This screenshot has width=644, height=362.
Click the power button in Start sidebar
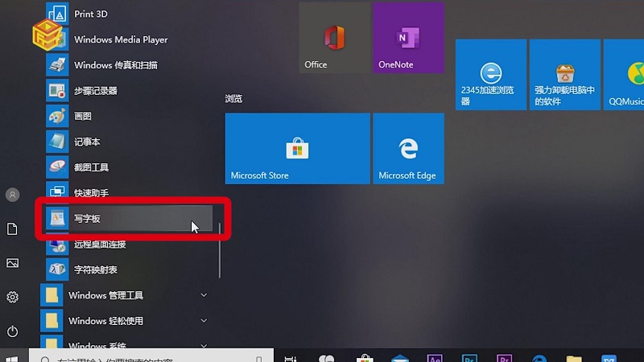[x=12, y=331]
